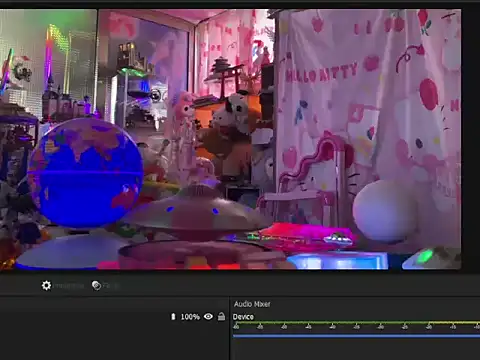Image resolution: width=480 pixels, height=360 pixels.
Task: Click the Device audio source label
Action: tap(243, 317)
